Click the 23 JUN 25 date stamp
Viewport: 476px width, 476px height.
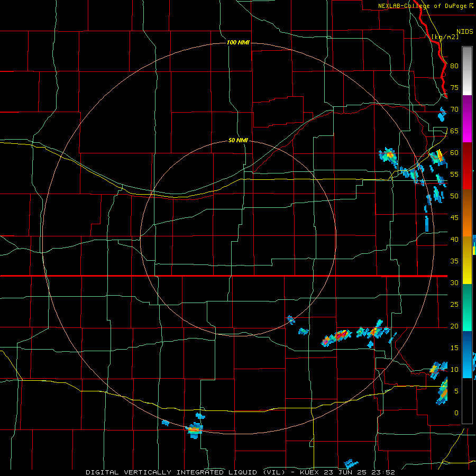(x=345, y=472)
